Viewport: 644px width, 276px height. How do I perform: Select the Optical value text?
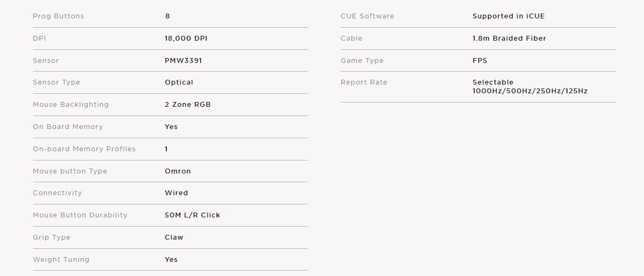[179, 82]
